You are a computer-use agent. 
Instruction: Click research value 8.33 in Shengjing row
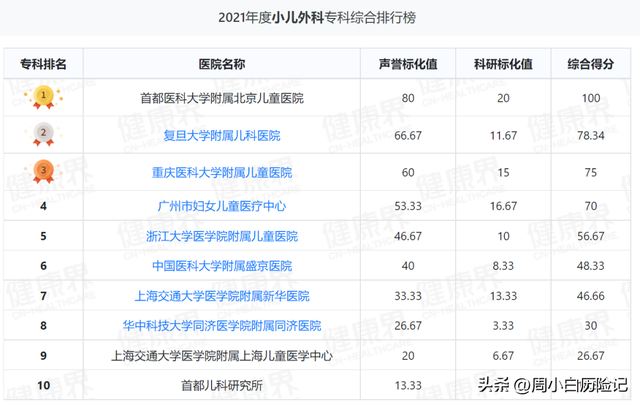(503, 266)
